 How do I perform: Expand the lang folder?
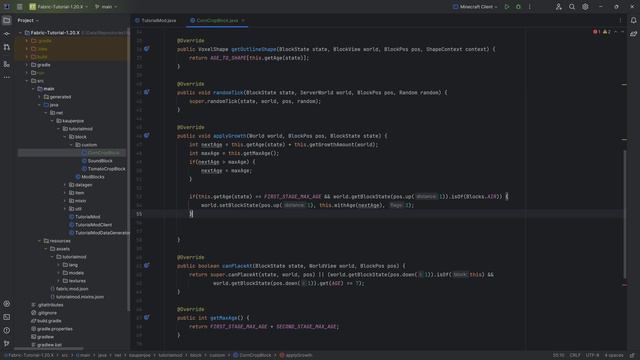click(59, 265)
